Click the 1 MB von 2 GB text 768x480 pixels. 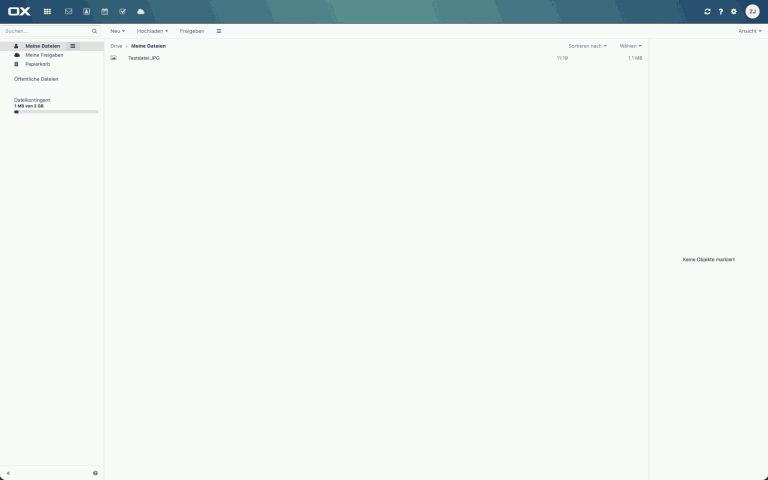click(29, 106)
